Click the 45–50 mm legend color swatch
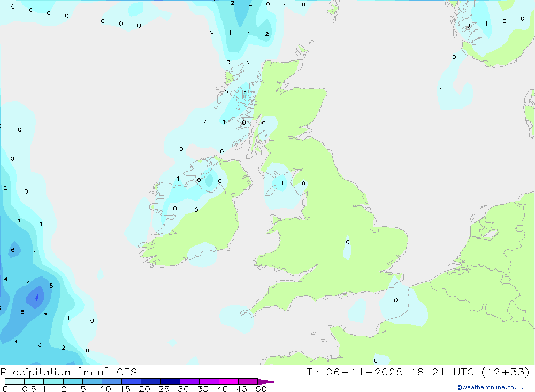 pyautogui.click(x=248, y=381)
